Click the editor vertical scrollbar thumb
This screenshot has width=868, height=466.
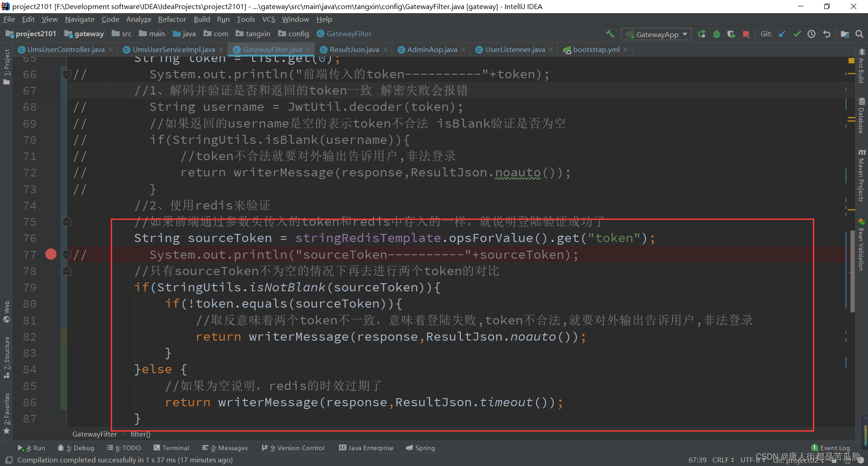(x=853, y=271)
